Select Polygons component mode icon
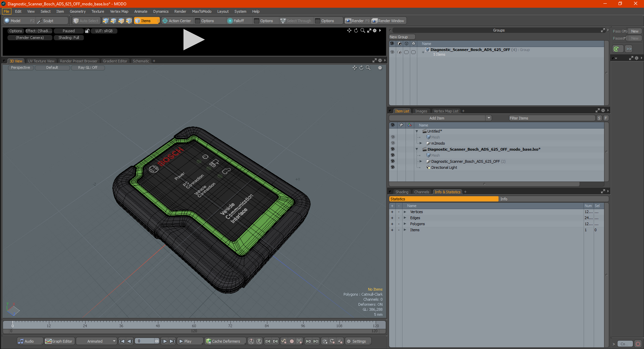Viewport: 644px width, 349px height. pos(121,21)
